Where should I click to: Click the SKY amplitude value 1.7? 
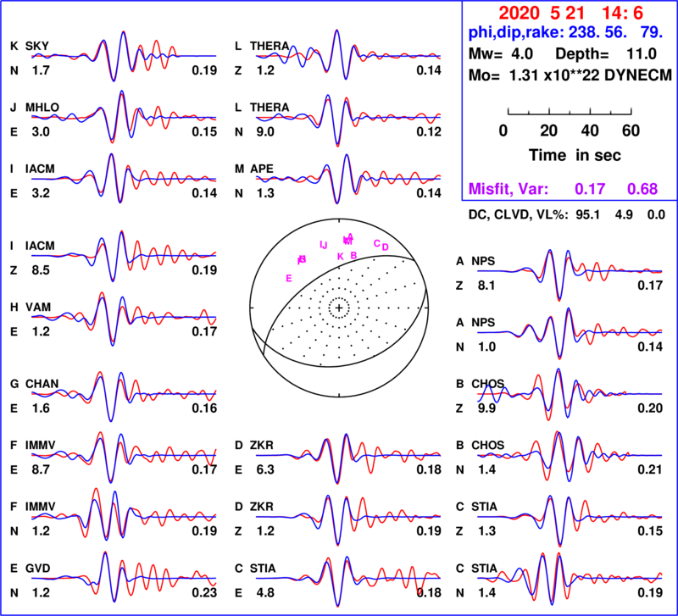tap(41, 70)
